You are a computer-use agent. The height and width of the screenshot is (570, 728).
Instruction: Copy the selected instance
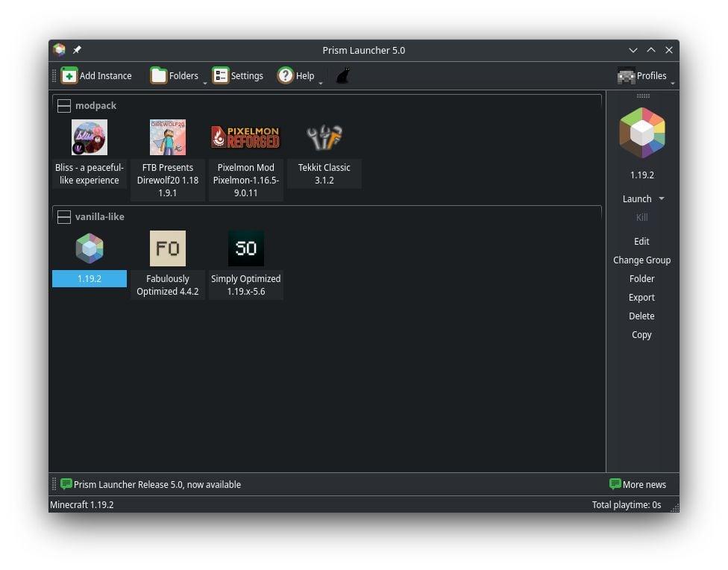coord(641,335)
